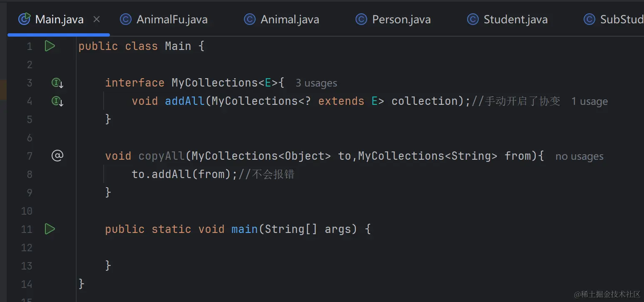Click the '1 usage' hint after addAll

pyautogui.click(x=589, y=101)
